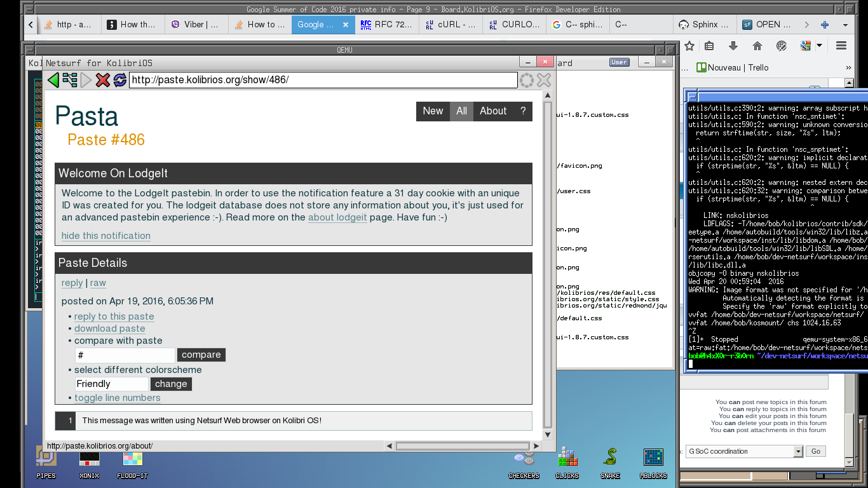Show more bookmarks chevron
The height and width of the screenshot is (488, 868).
848,67
